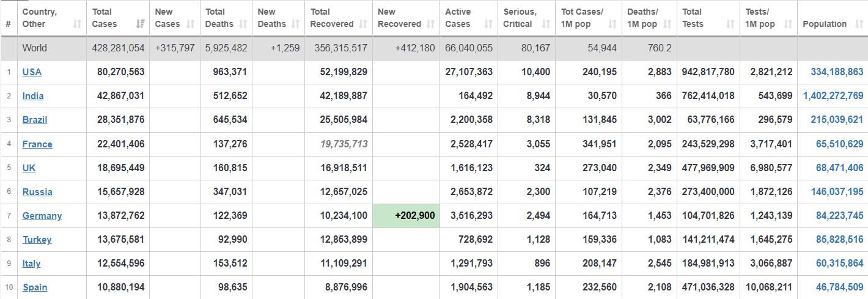Sort by Tot Cases/1M pop arrow icon
Screen dimensions: 868x299
612,24
